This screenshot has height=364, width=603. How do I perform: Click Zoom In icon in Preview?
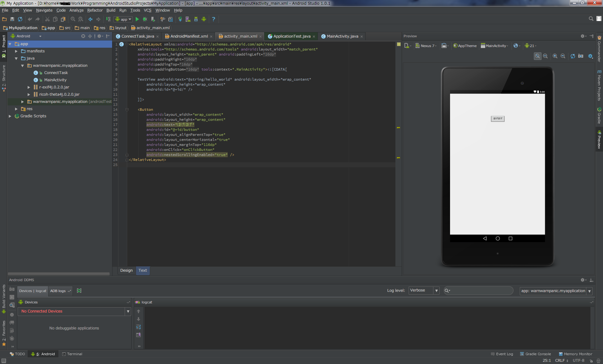[x=555, y=56]
